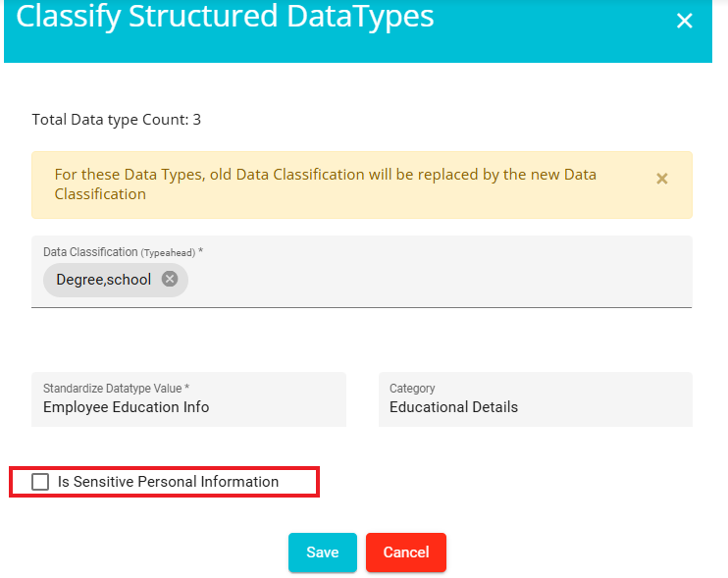Click the Standardize Datatype Value label
The height and width of the screenshot is (578, 728).
(116, 389)
